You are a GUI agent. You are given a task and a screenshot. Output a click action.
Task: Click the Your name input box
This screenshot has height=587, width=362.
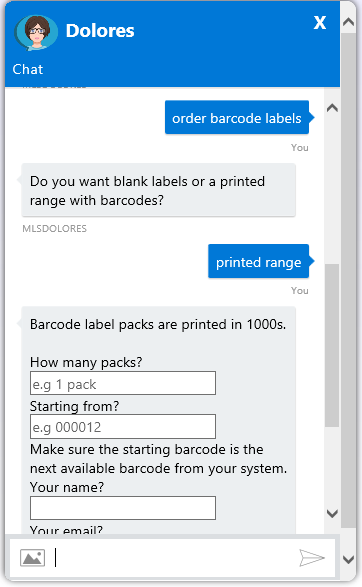(x=123, y=508)
